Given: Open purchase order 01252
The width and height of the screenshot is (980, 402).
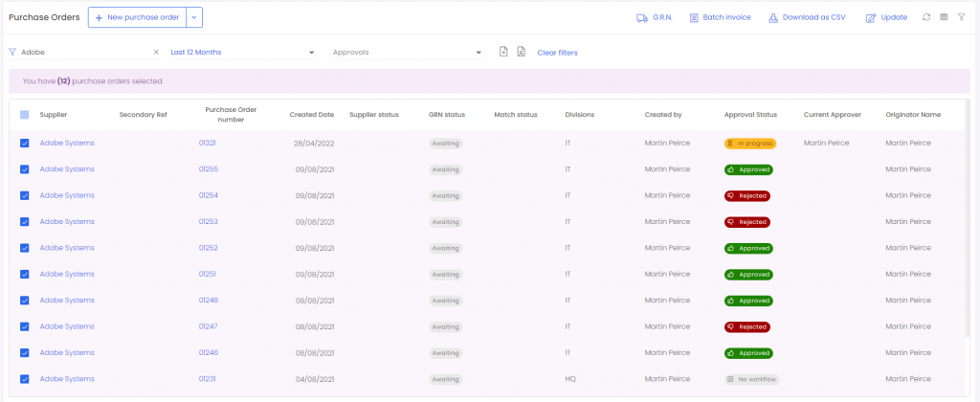Looking at the screenshot, I should (x=208, y=248).
